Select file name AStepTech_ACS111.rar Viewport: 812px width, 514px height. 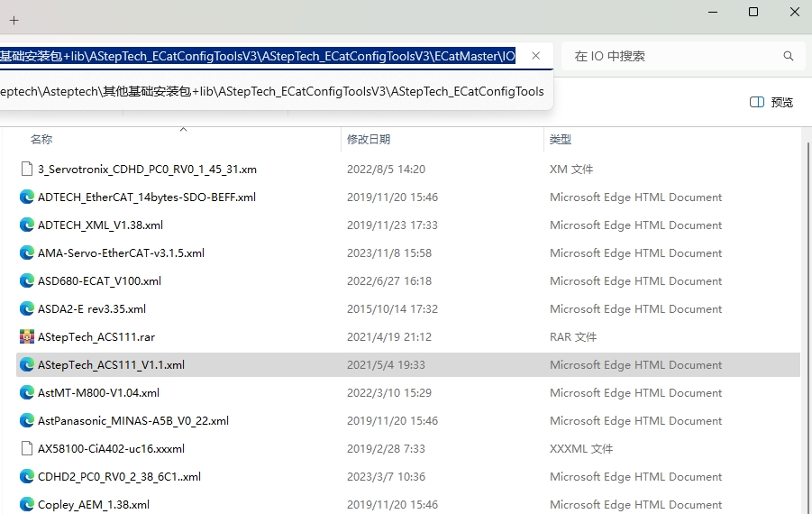(96, 337)
